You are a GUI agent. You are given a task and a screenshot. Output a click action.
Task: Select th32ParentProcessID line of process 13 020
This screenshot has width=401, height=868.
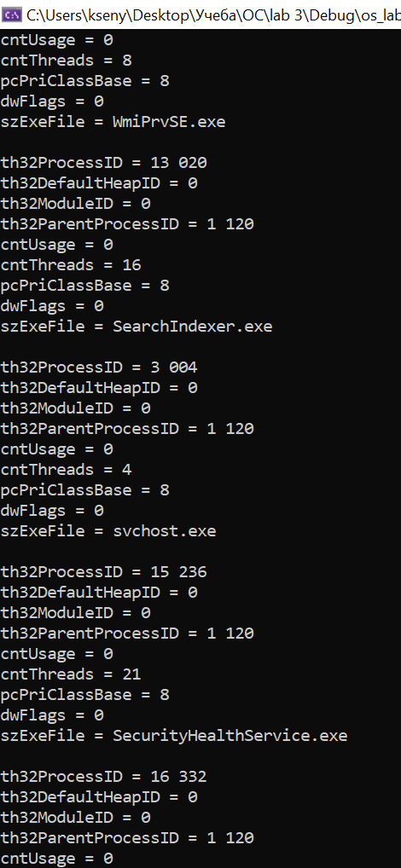(127, 224)
